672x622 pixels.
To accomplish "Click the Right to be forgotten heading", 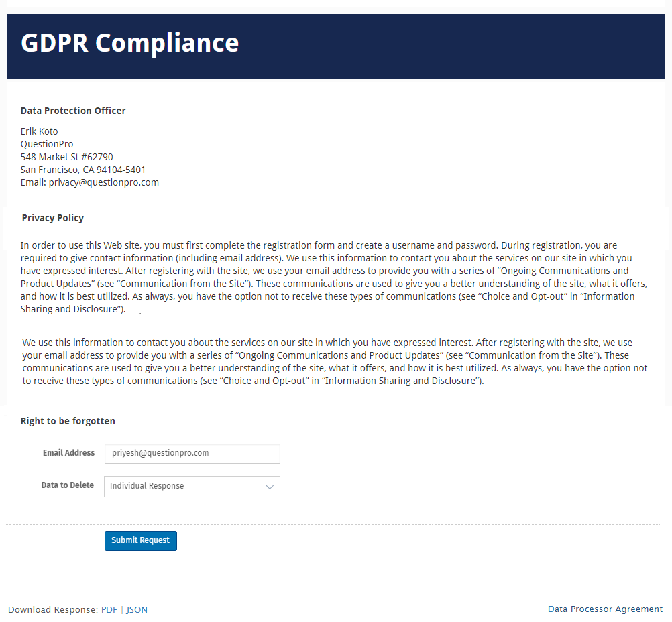I will point(68,420).
